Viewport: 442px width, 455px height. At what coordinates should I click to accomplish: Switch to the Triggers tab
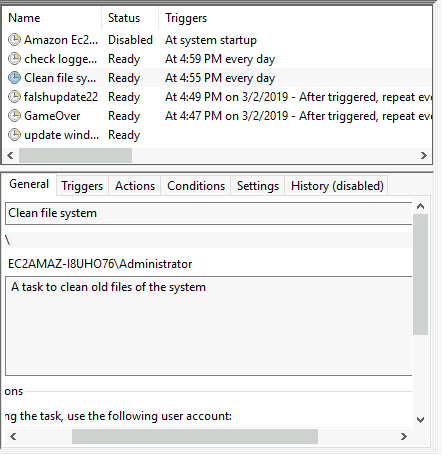click(82, 186)
